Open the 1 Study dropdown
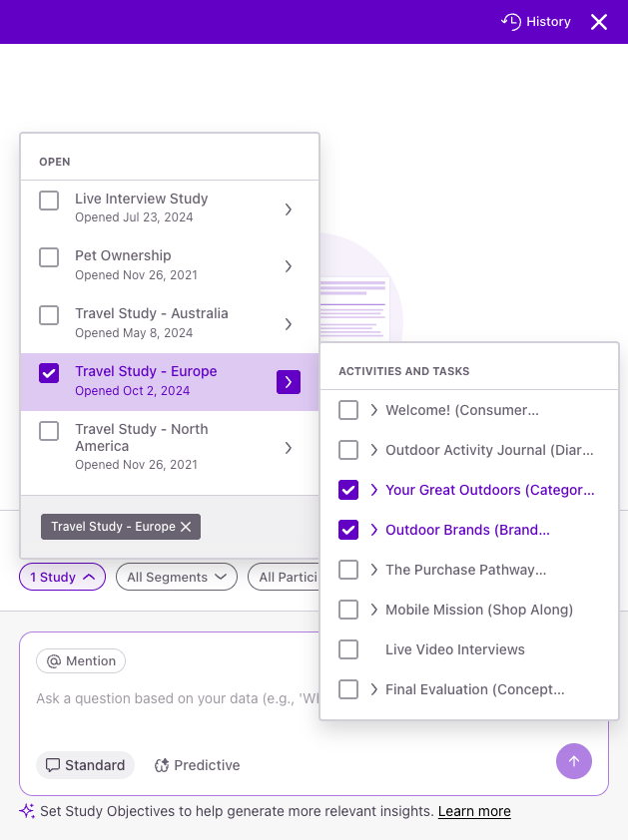Image resolution: width=628 pixels, height=840 pixels. pyautogui.click(x=62, y=577)
